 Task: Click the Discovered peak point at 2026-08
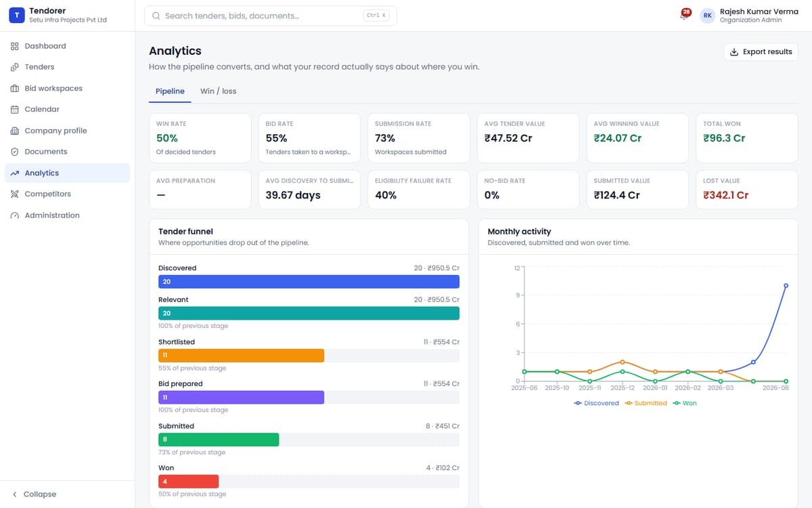[786, 286]
